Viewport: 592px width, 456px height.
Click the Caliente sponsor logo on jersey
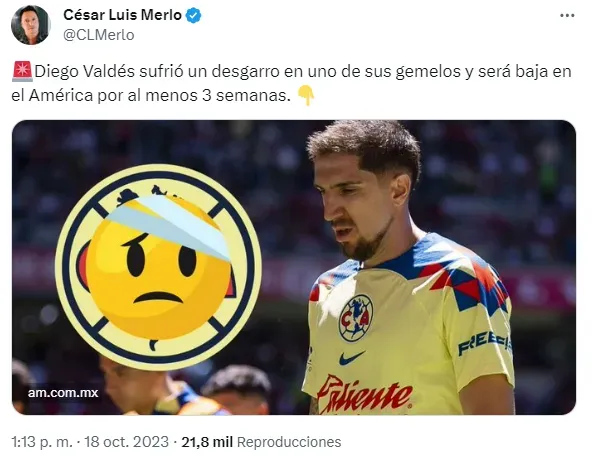[x=364, y=394]
